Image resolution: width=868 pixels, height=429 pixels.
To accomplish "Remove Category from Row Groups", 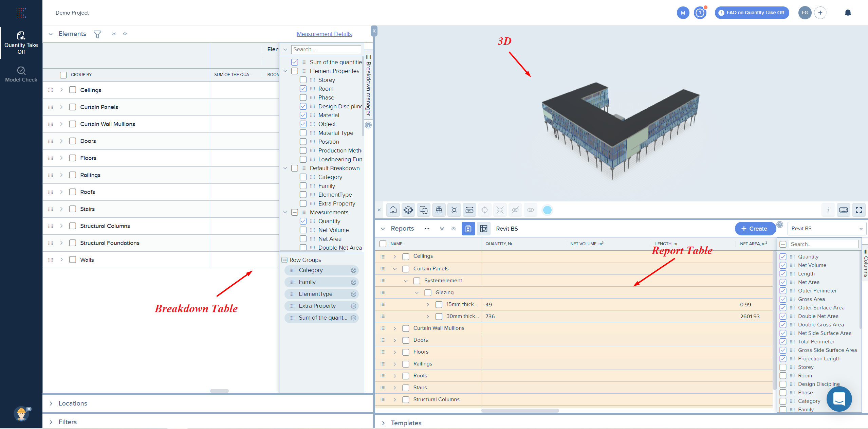I will 353,270.
